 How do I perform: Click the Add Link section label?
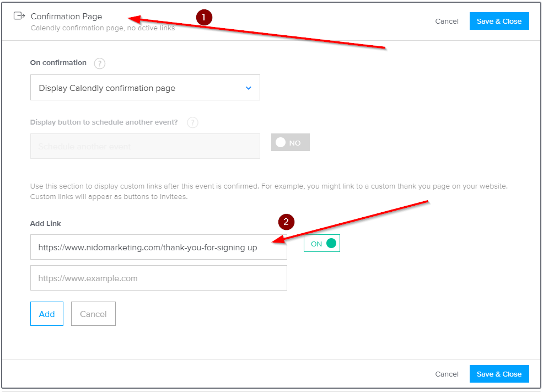click(x=45, y=224)
